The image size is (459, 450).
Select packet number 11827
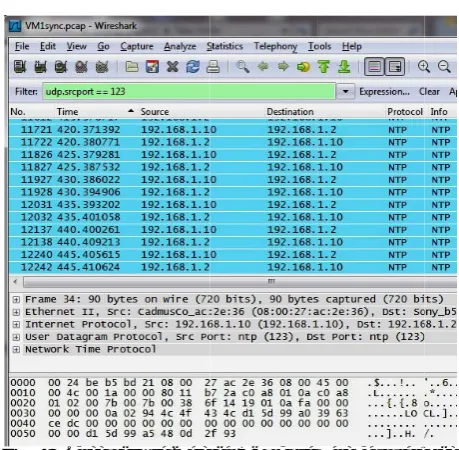pyautogui.click(x=233, y=167)
